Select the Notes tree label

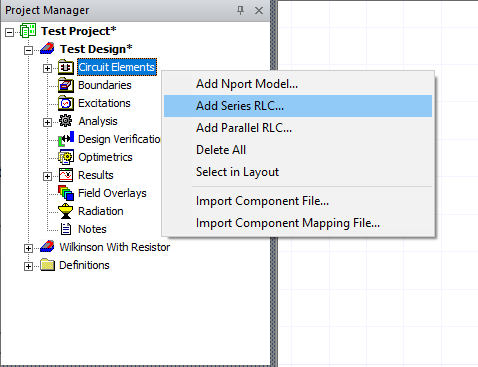(x=92, y=229)
